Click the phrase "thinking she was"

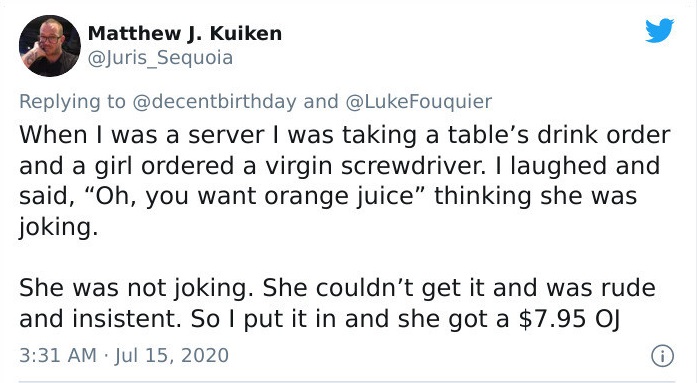click(x=536, y=196)
